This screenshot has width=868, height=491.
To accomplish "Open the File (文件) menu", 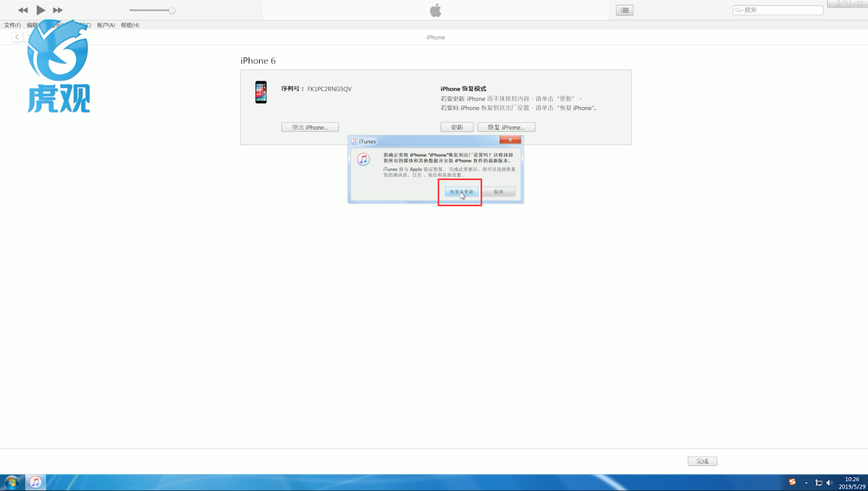I will (x=13, y=25).
